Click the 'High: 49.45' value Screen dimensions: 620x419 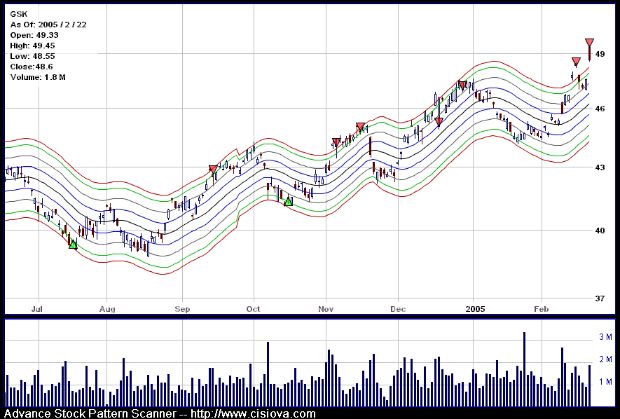(x=32, y=46)
